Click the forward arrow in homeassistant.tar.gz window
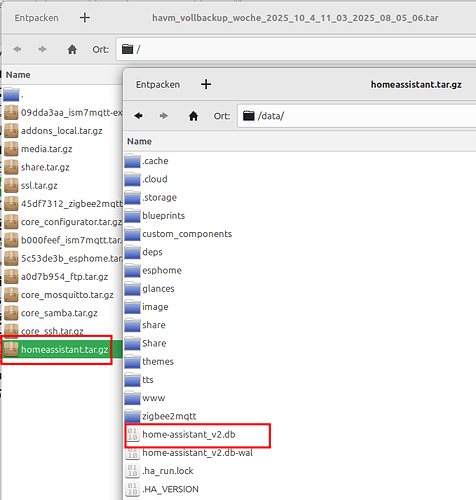This screenshot has width=476, height=500. click(163, 116)
